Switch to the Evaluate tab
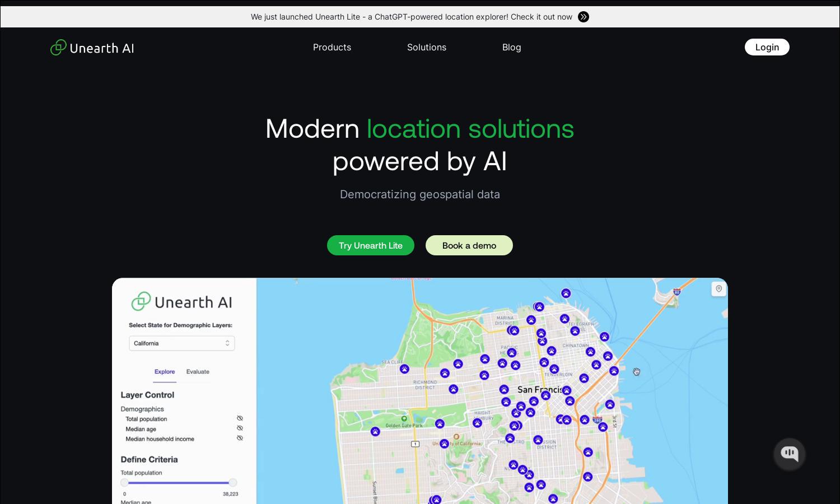The width and height of the screenshot is (840, 504). click(198, 372)
